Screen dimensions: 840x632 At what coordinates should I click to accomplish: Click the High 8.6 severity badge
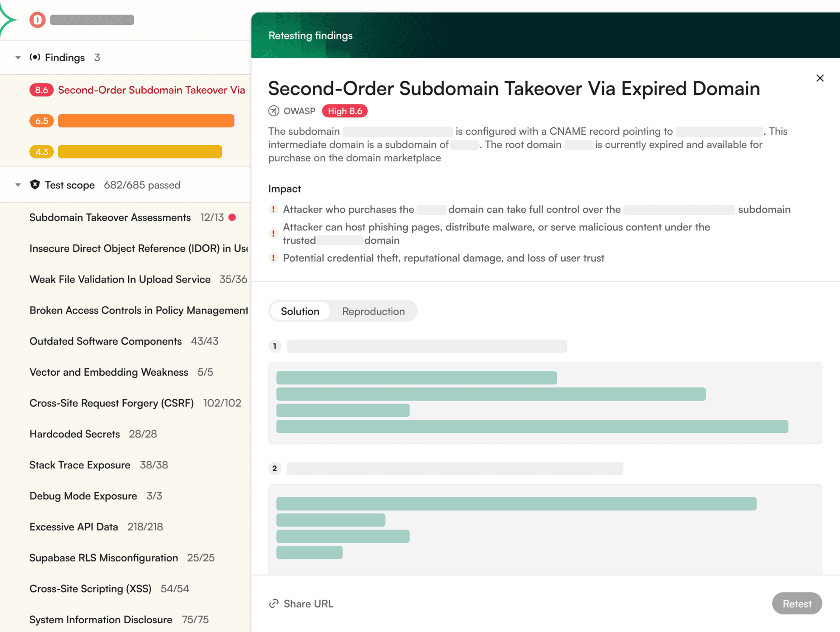pyautogui.click(x=345, y=111)
